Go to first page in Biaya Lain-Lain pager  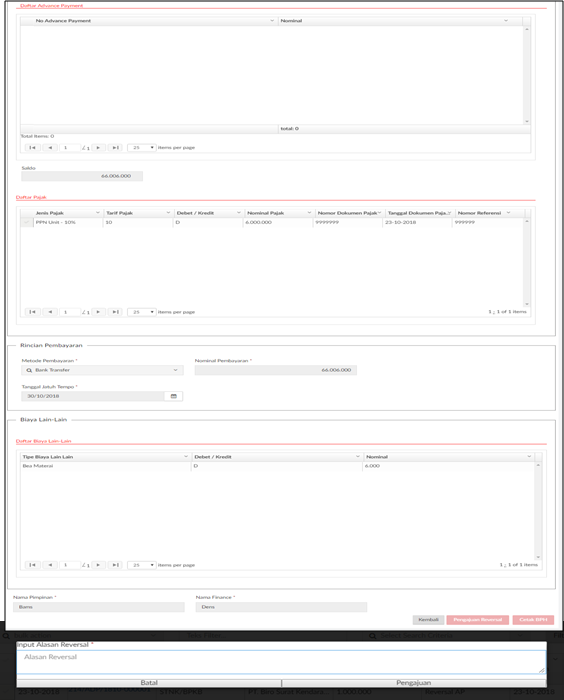[x=32, y=565]
